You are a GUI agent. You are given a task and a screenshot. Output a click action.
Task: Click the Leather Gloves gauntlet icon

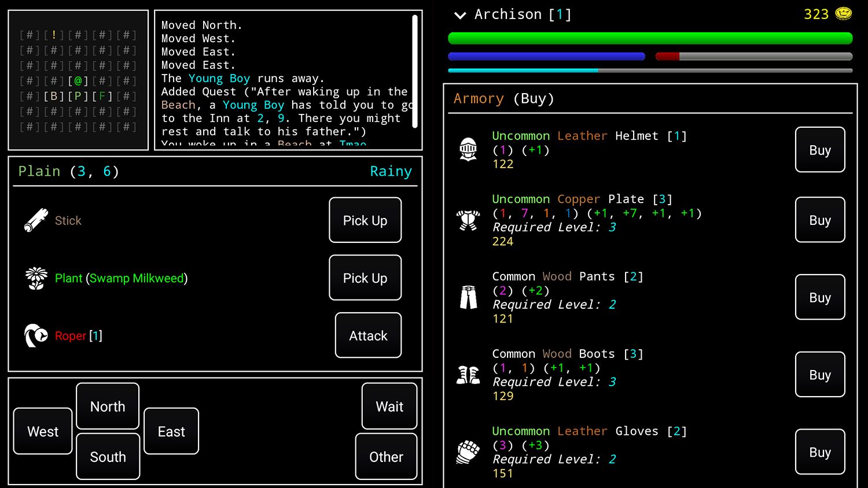tap(468, 452)
